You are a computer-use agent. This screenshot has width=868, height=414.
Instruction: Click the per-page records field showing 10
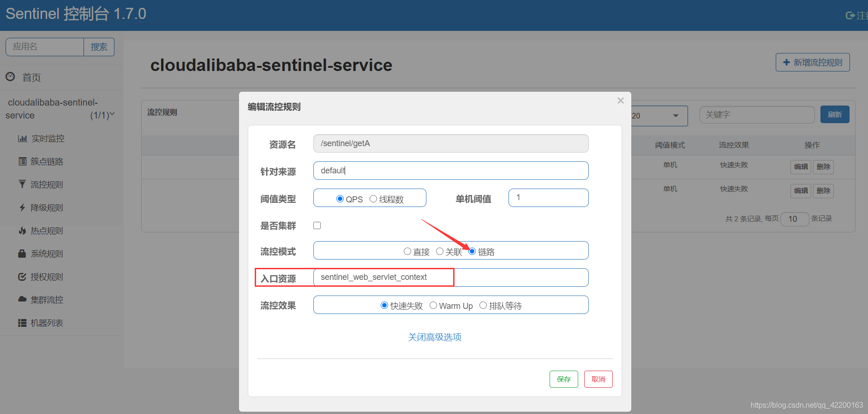795,219
